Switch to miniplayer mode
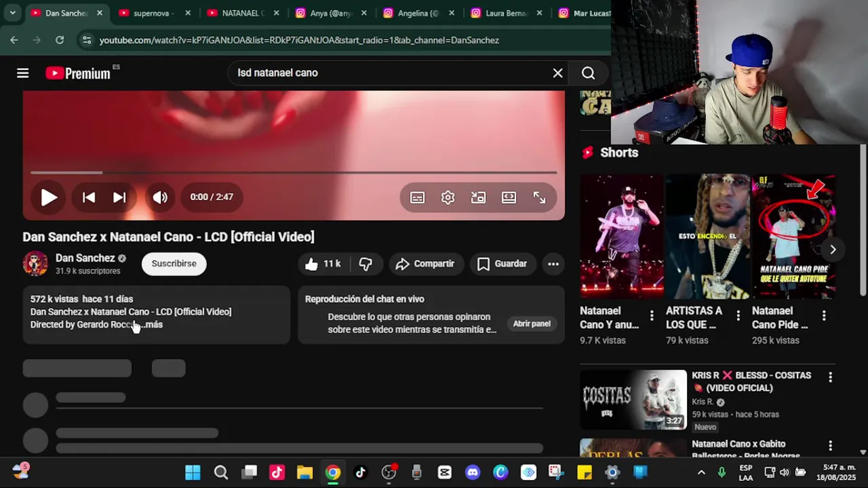 478,197
